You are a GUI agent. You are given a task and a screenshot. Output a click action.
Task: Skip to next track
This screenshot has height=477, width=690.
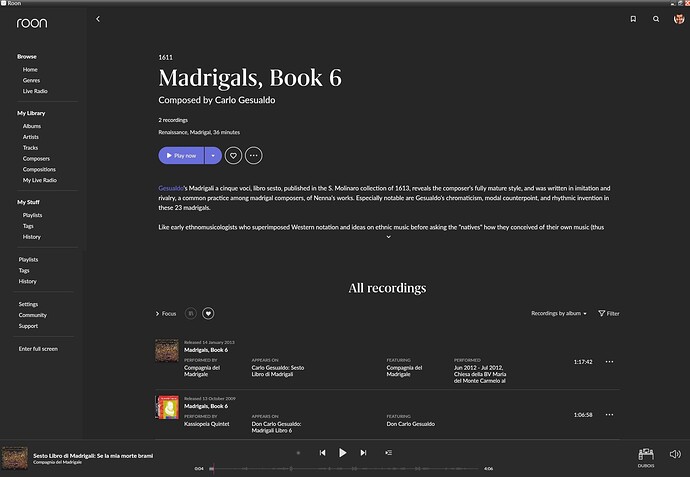pyautogui.click(x=363, y=452)
